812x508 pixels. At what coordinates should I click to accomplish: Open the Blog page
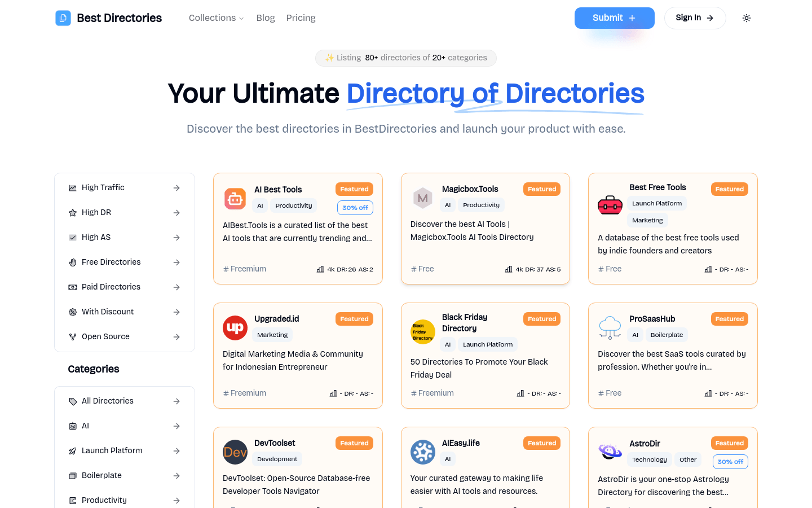(x=266, y=17)
